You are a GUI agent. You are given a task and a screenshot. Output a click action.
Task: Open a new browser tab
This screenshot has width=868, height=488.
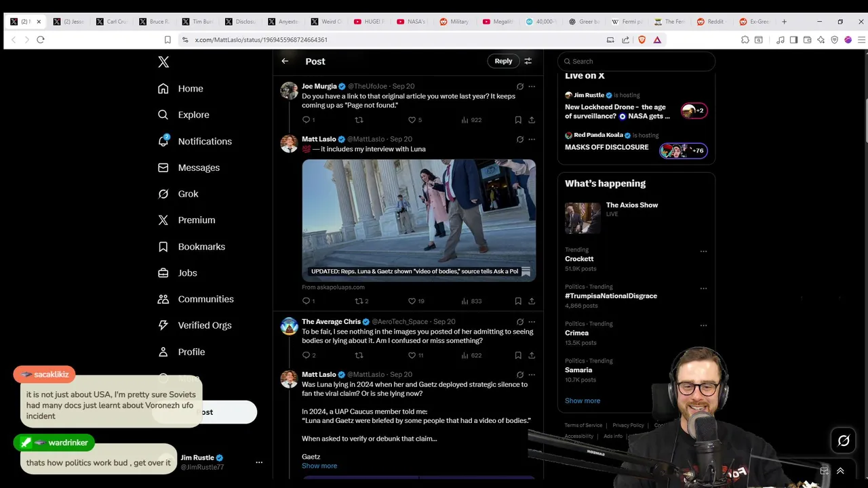(x=784, y=22)
